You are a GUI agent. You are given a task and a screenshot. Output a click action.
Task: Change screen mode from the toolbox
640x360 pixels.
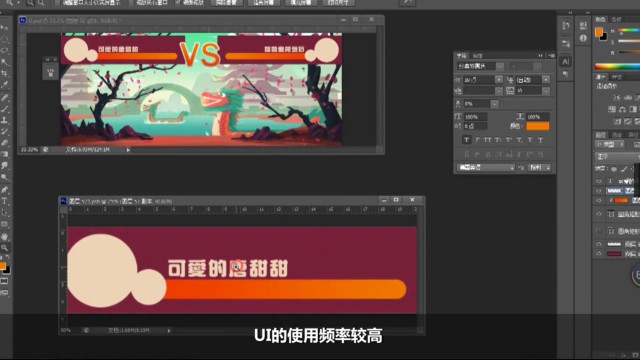click(4, 292)
